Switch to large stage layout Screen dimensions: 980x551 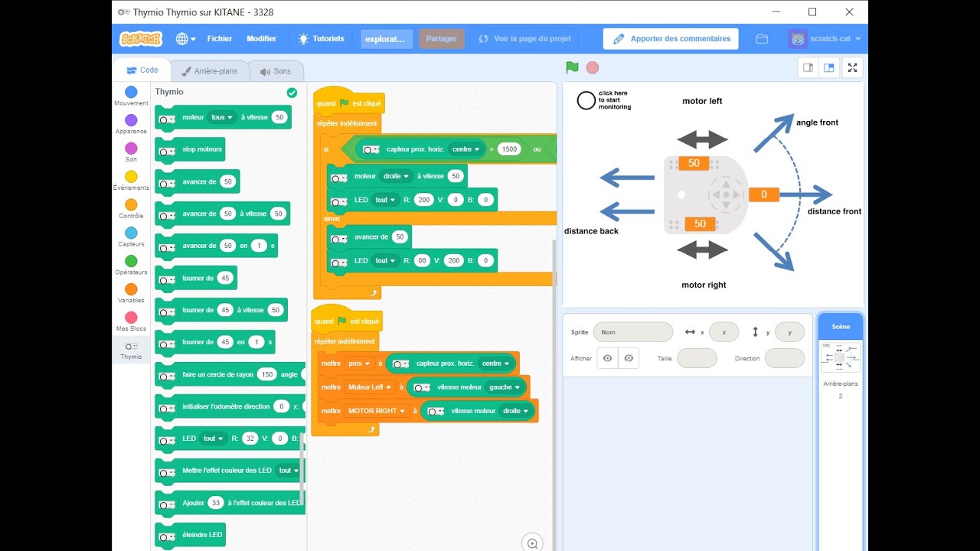click(828, 67)
